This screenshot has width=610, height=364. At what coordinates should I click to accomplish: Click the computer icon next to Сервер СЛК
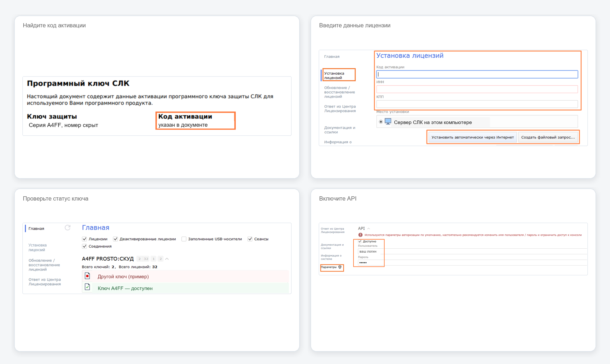click(x=388, y=122)
